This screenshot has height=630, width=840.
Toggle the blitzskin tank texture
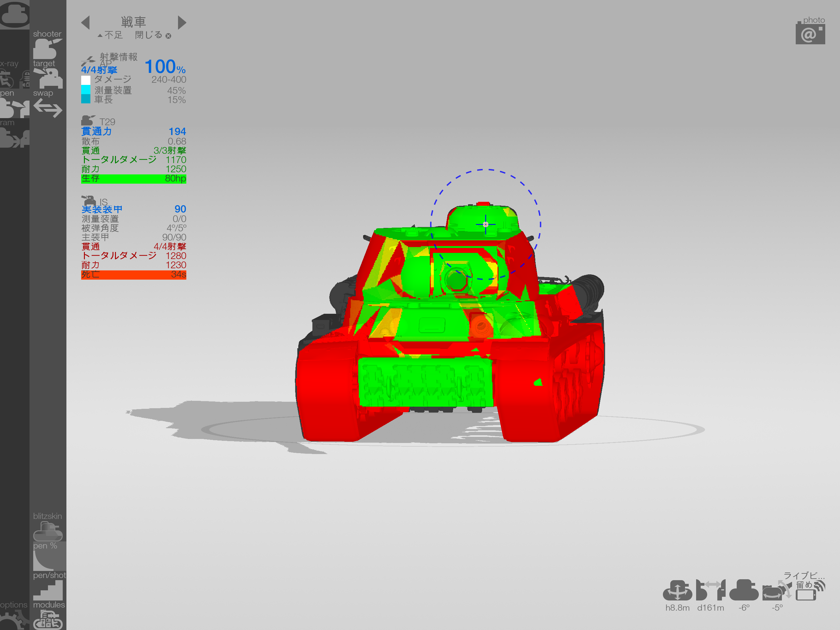pyautogui.click(x=48, y=531)
